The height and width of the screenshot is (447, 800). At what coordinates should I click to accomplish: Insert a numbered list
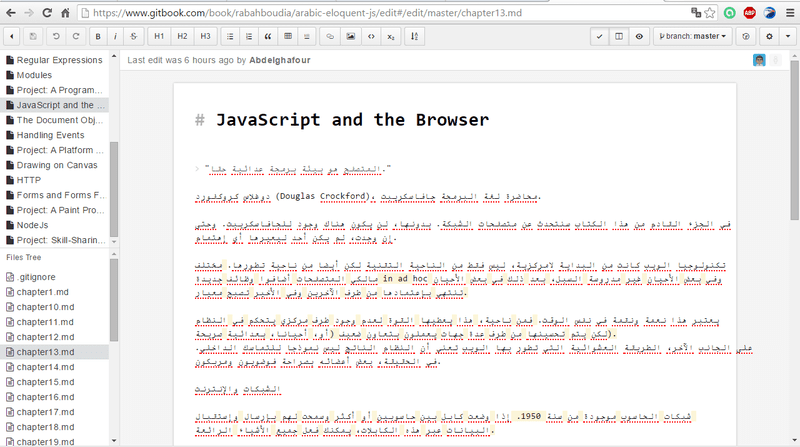tap(249, 36)
